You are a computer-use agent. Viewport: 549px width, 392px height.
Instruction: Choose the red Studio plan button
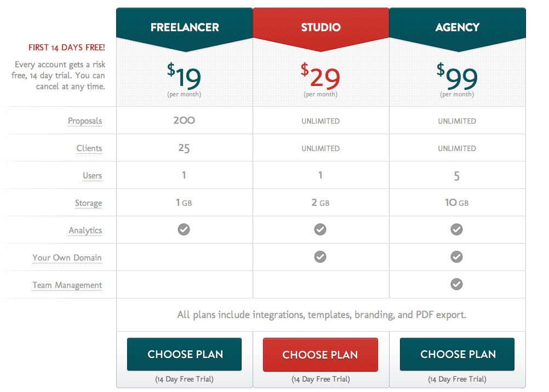[x=321, y=355]
